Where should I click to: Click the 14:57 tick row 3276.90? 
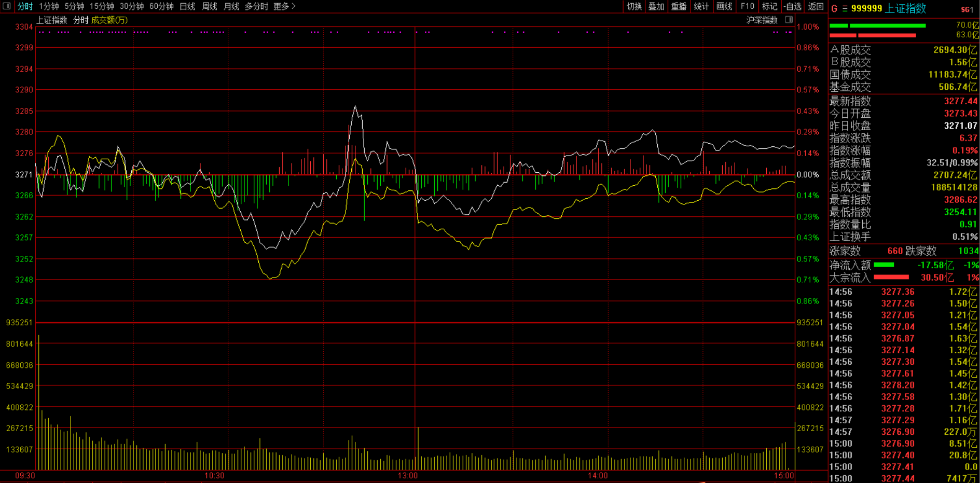point(903,432)
